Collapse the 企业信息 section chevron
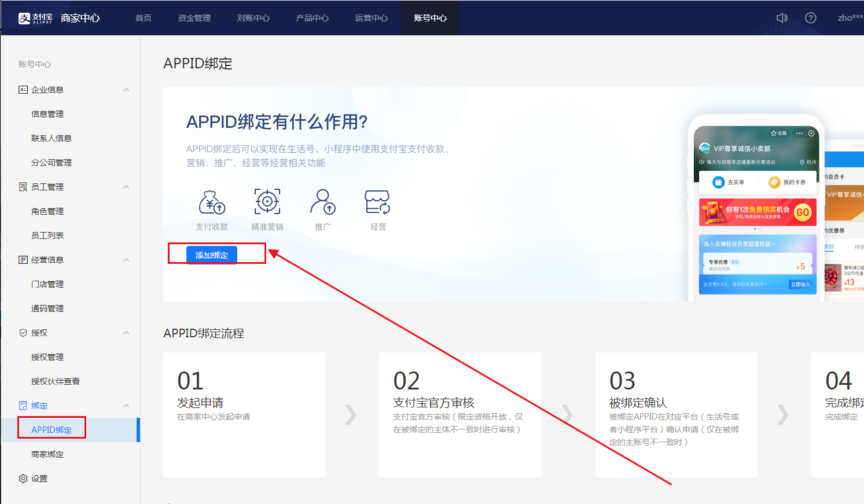This screenshot has height=504, width=864. [x=126, y=90]
